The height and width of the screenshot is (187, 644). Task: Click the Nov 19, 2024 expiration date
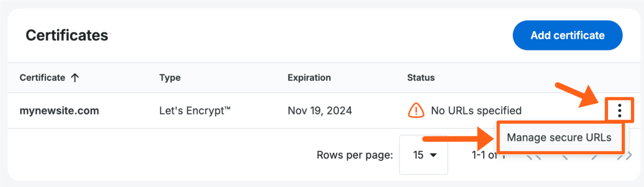(x=319, y=111)
